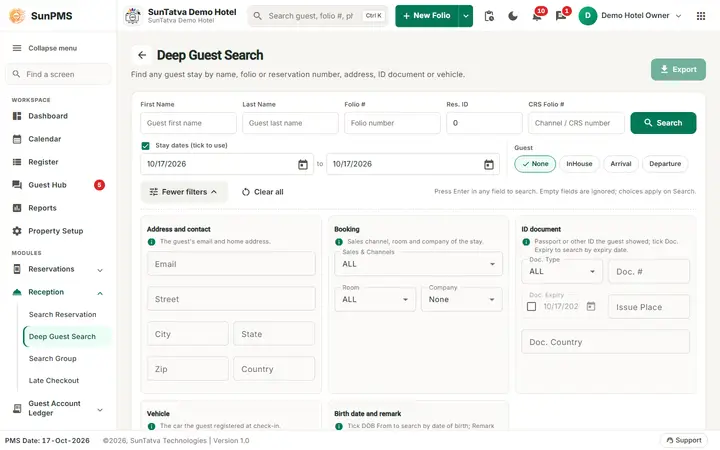Open the New Folio dropdown arrow
The height and width of the screenshot is (450, 720).
pos(466,16)
